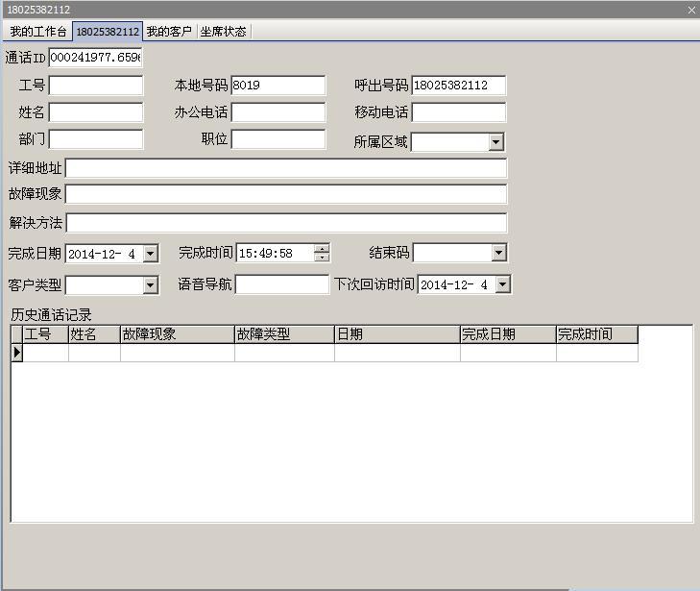Switch to the 我的工作台 tab
The width and height of the screenshot is (700, 591).
(37, 31)
